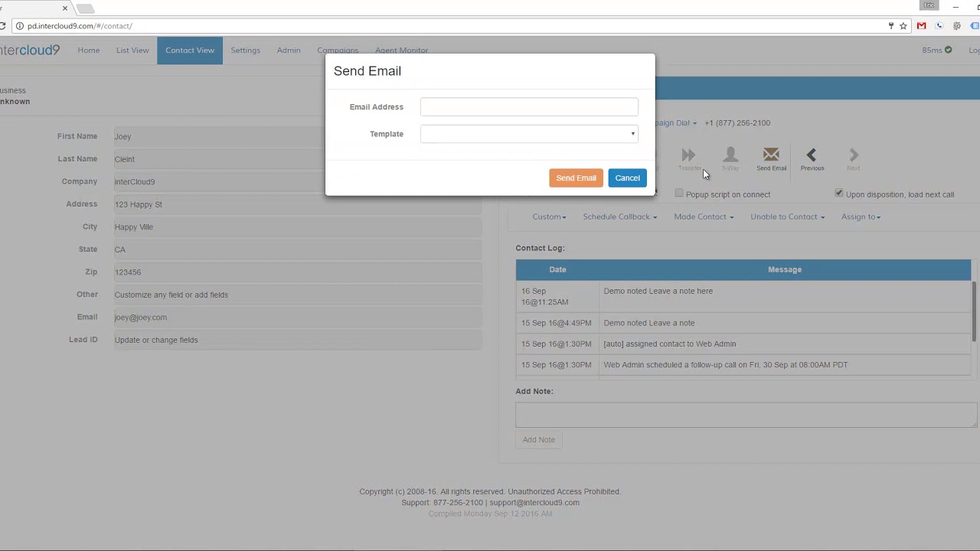Image resolution: width=980 pixels, height=551 pixels.
Task: Toggle Popup script on connect checkbox
Action: [679, 194]
